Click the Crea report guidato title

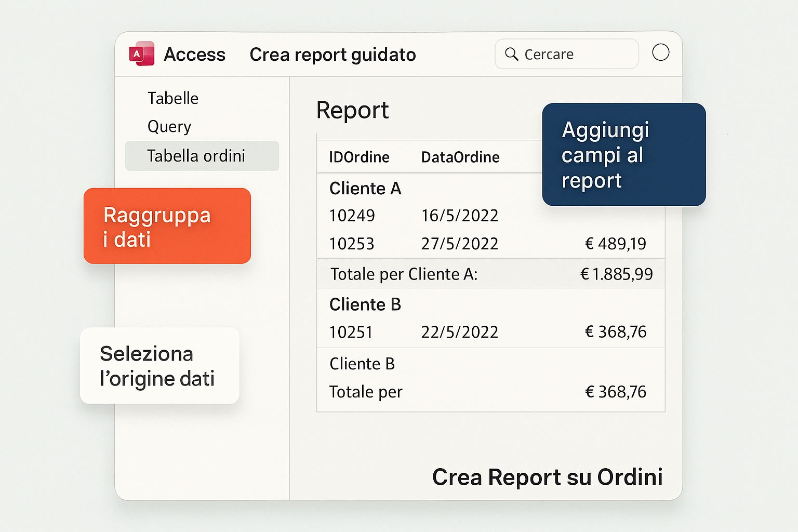click(x=332, y=55)
